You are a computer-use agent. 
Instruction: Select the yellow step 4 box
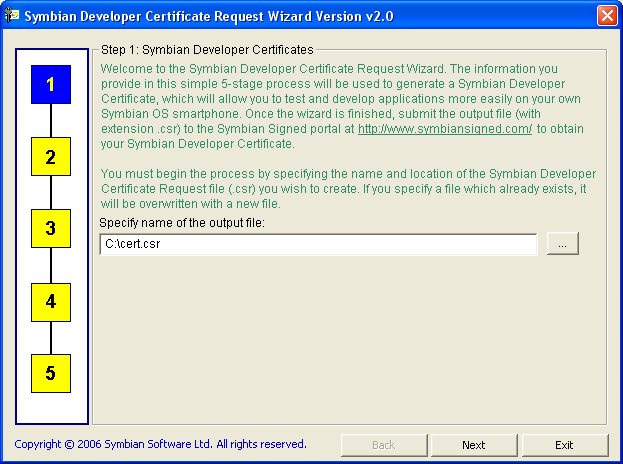click(51, 302)
